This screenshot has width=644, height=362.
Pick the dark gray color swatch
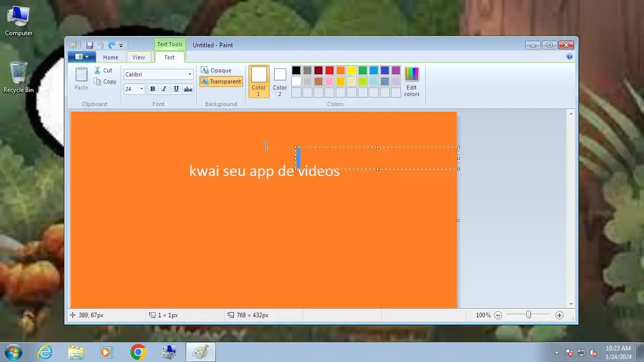[307, 70]
